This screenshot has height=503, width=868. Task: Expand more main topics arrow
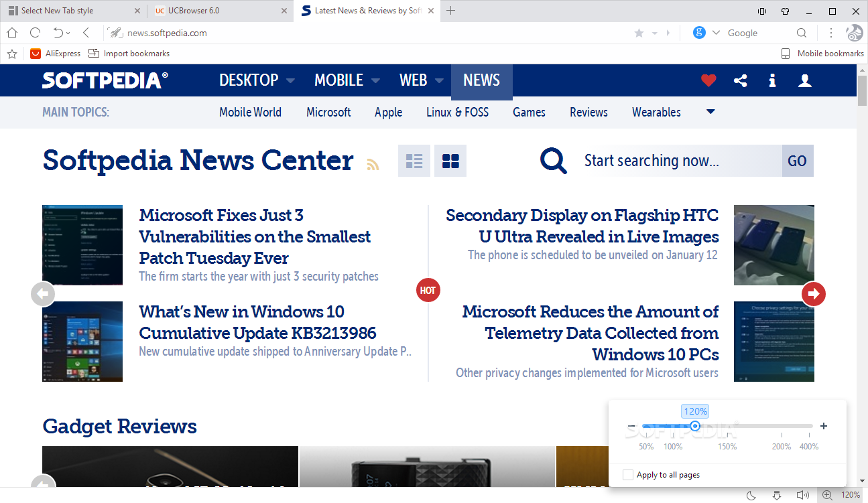click(710, 112)
